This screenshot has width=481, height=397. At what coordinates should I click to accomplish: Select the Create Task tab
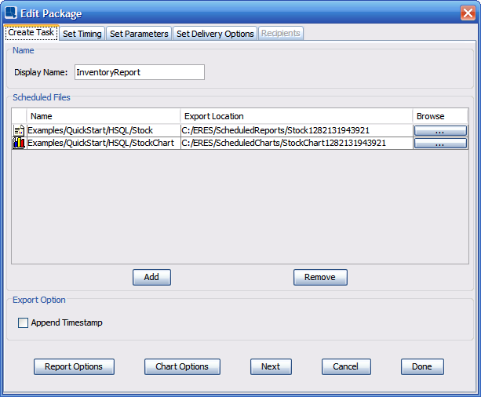31,33
